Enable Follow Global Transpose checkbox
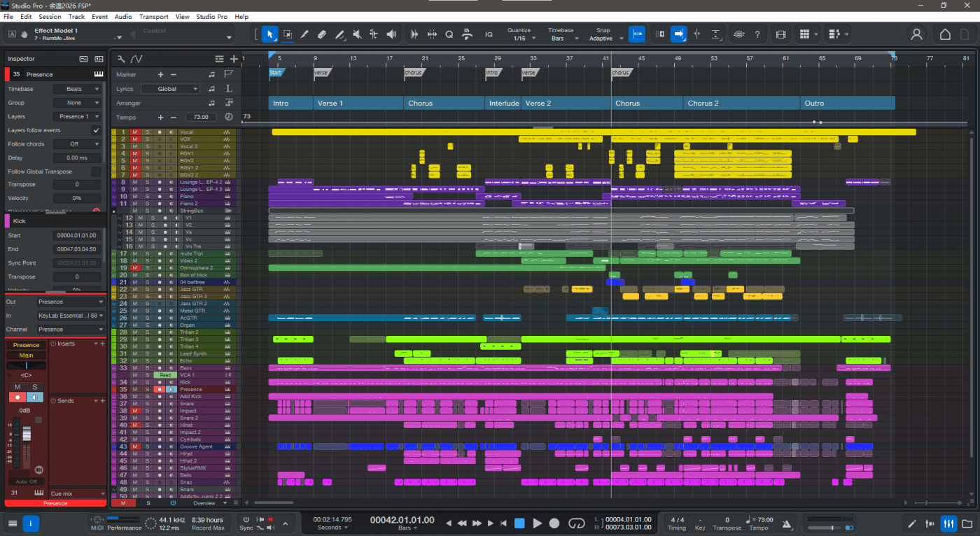 click(x=96, y=171)
